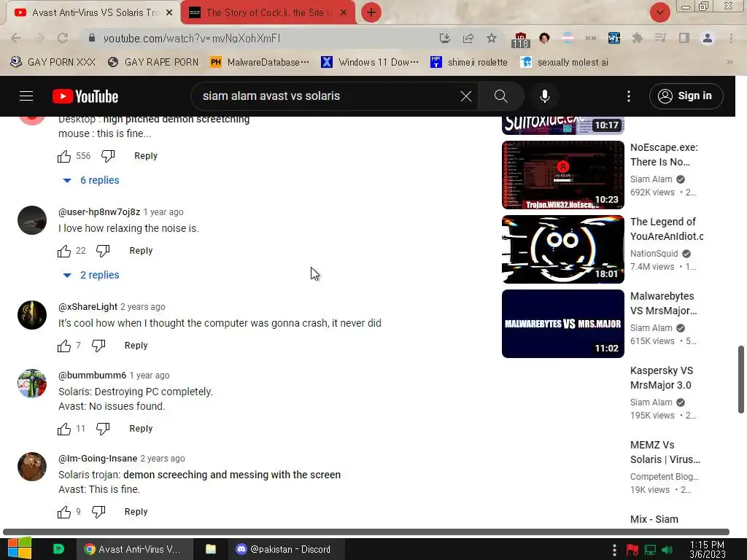Dislike @bummbumm6's comment
The width and height of the screenshot is (747, 560).
pos(103,429)
